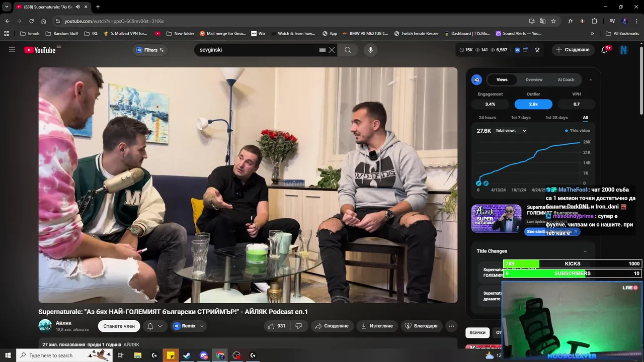Image resolution: width=644 pixels, height=362 pixels.
Task: Open Steam from the taskbar
Action: pos(187,355)
